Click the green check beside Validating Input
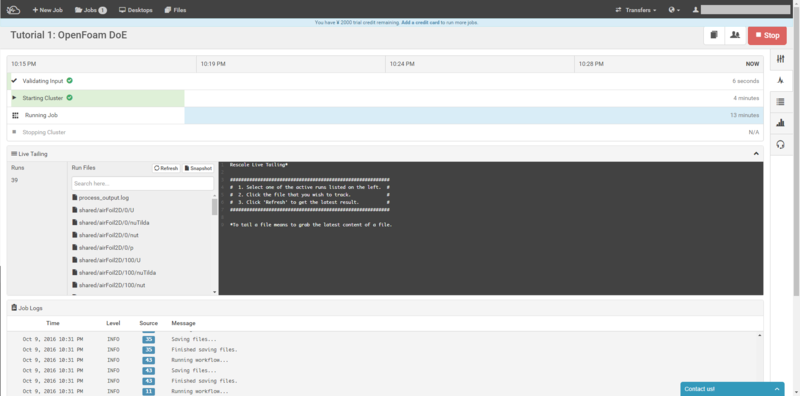Viewport: 800px width, 396px height. [69, 81]
